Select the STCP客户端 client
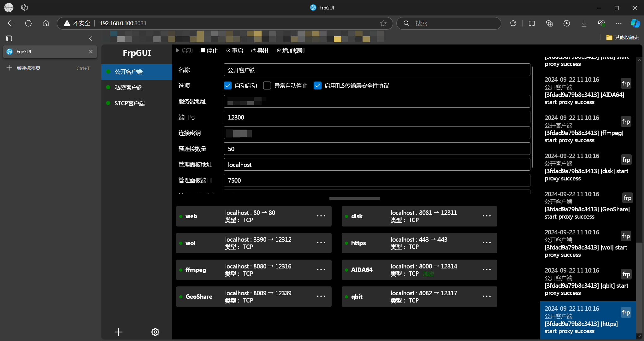 pyautogui.click(x=137, y=103)
